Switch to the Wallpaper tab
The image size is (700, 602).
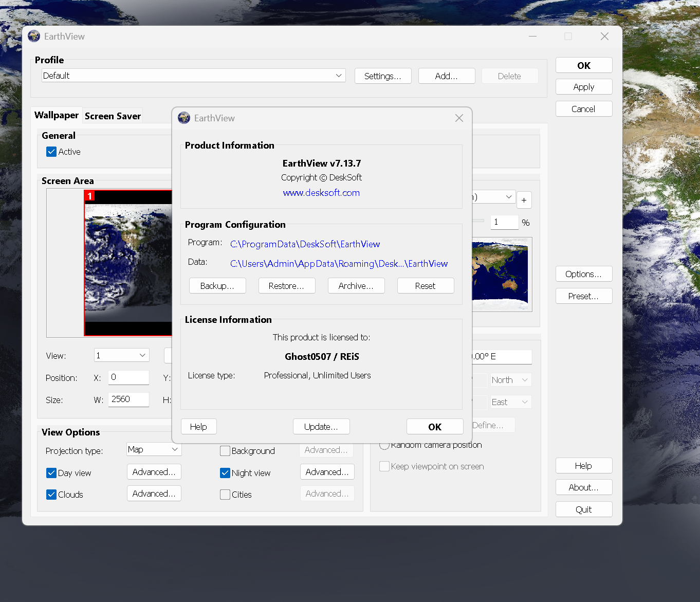coord(57,115)
